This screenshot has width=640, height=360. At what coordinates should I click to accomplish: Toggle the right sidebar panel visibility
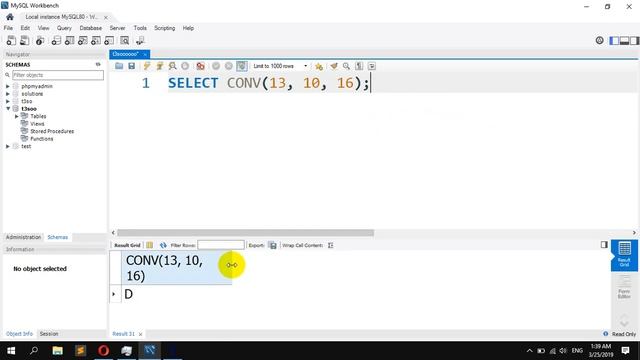pos(634,40)
